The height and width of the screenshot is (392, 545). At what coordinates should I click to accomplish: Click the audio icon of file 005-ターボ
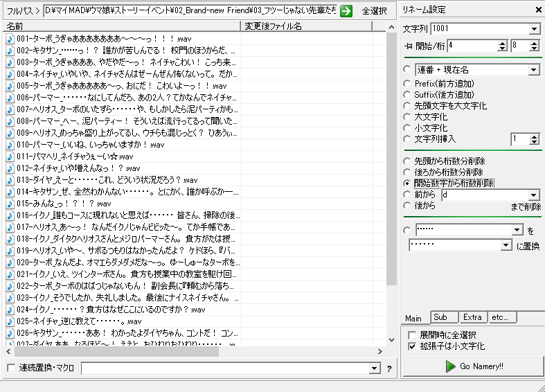tap(10, 86)
